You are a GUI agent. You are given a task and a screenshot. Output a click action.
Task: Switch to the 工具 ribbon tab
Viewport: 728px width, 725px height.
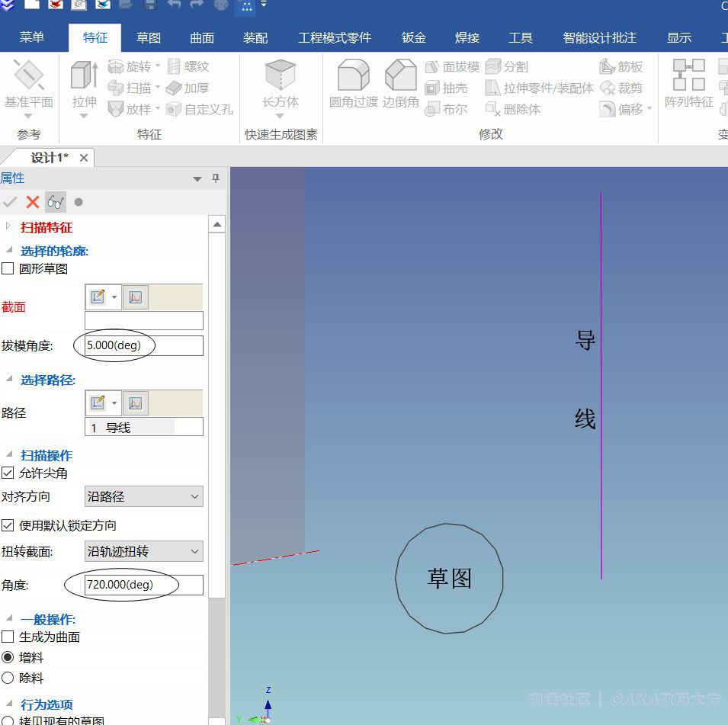521,37
